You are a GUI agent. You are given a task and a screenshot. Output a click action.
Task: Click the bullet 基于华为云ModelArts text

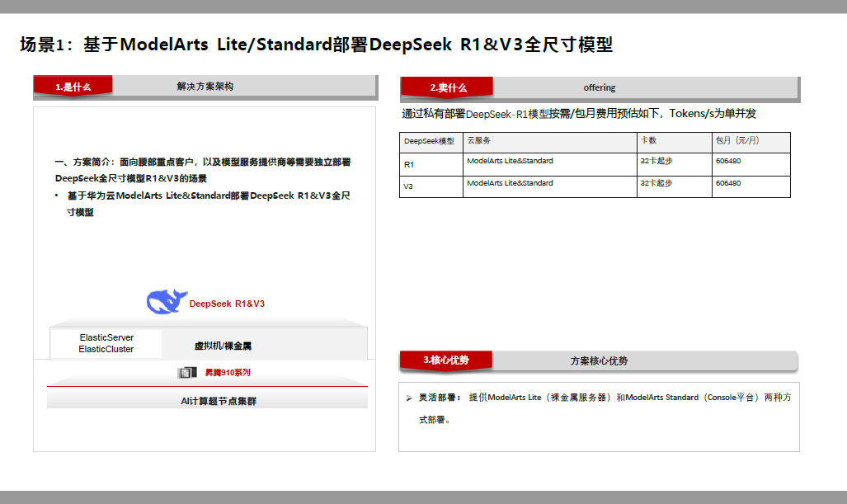pos(209,204)
